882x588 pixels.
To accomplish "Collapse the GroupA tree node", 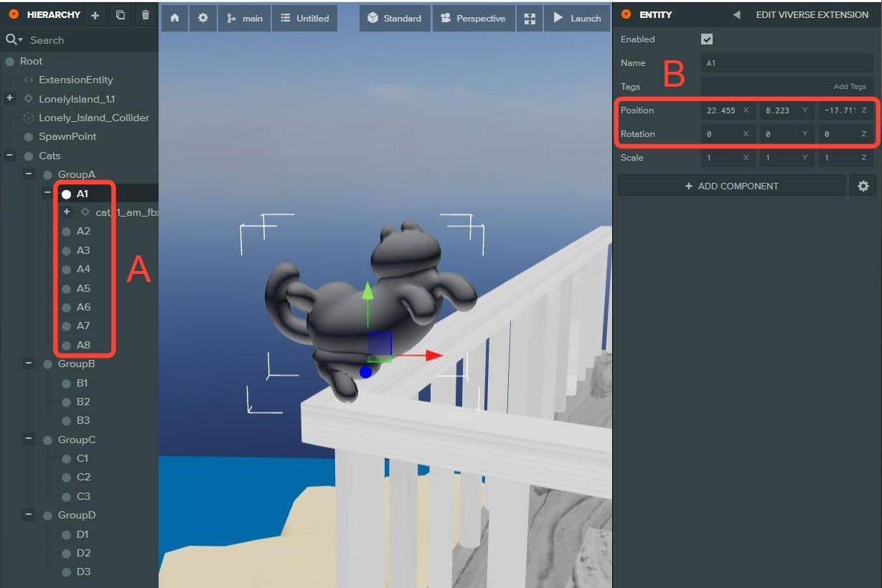I will (29, 174).
